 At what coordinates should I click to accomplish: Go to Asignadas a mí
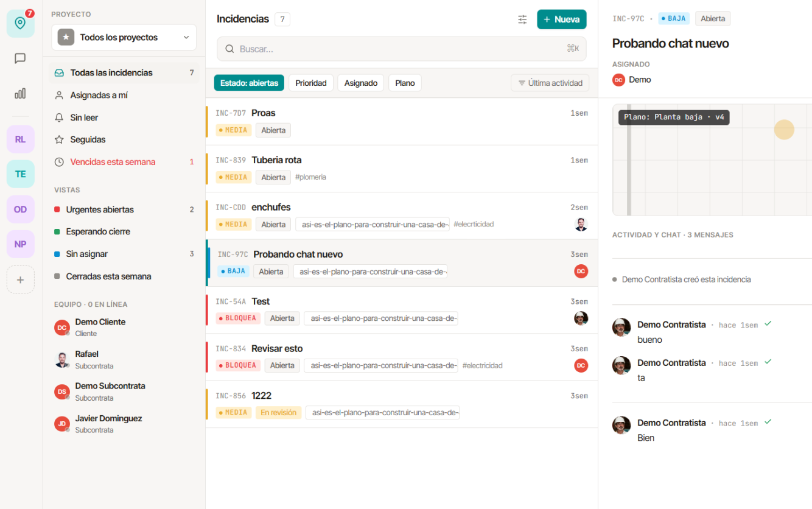point(124,95)
